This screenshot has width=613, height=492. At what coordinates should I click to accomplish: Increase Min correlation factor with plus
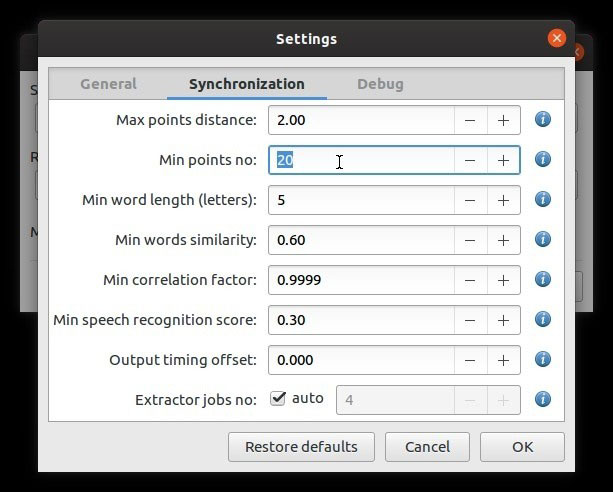pos(504,280)
